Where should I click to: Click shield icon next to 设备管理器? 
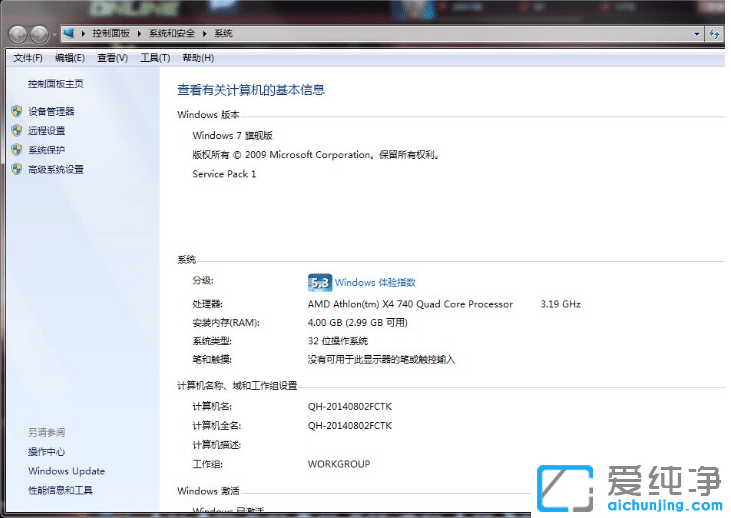[17, 111]
